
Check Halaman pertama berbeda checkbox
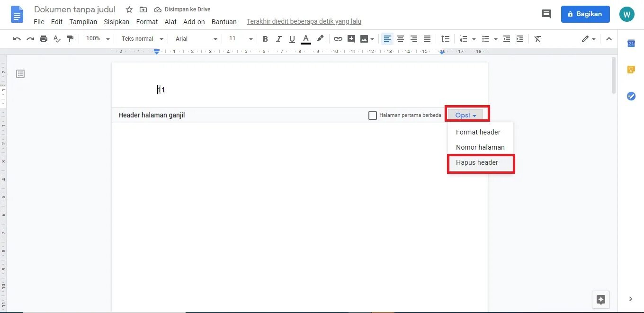(373, 116)
